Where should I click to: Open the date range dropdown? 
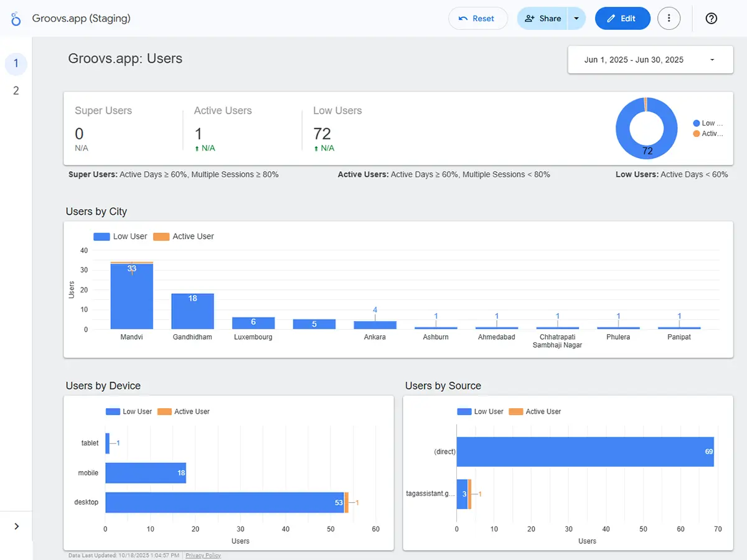pyautogui.click(x=650, y=60)
